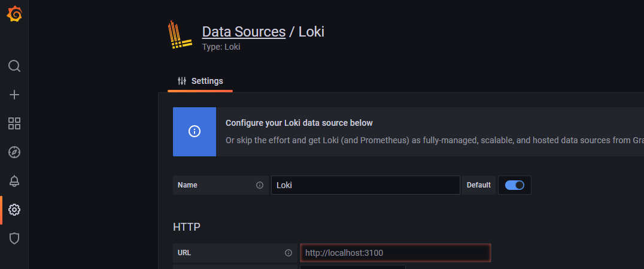
Task: Click the 'Configure your Loki data source below' heading
Action: [299, 123]
